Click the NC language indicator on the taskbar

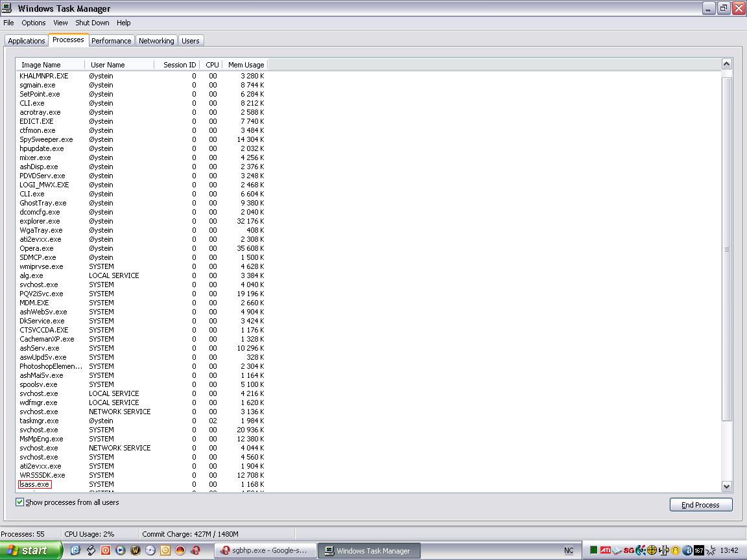(x=569, y=550)
